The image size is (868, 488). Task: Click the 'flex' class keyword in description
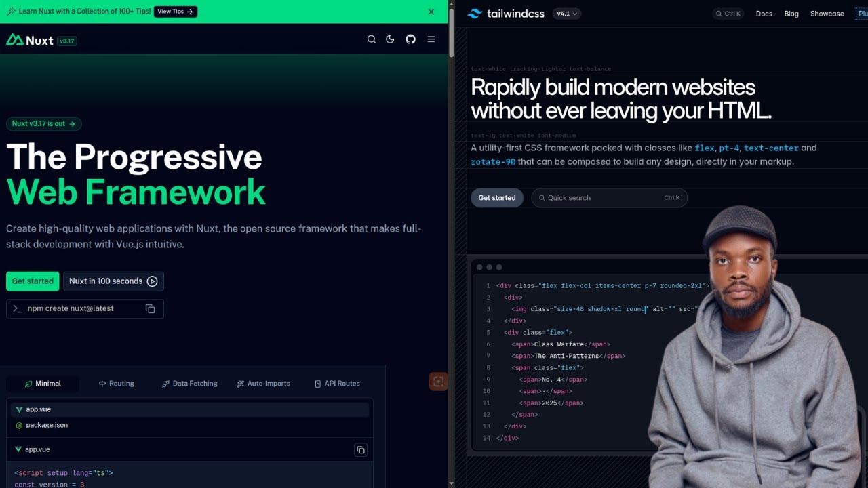pyautogui.click(x=704, y=148)
